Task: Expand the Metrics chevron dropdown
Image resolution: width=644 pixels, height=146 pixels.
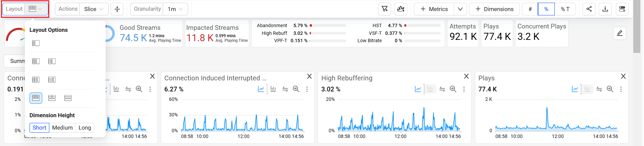Action: (x=460, y=9)
